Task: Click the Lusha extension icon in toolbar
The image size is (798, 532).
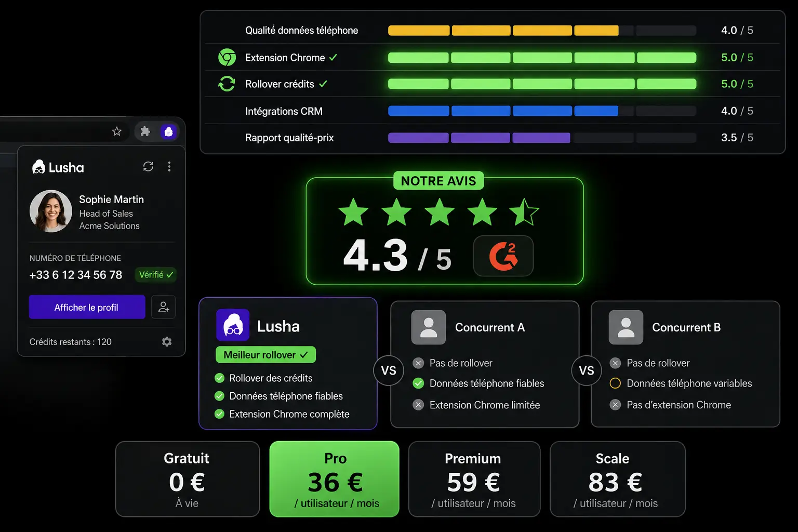Action: [x=168, y=131]
